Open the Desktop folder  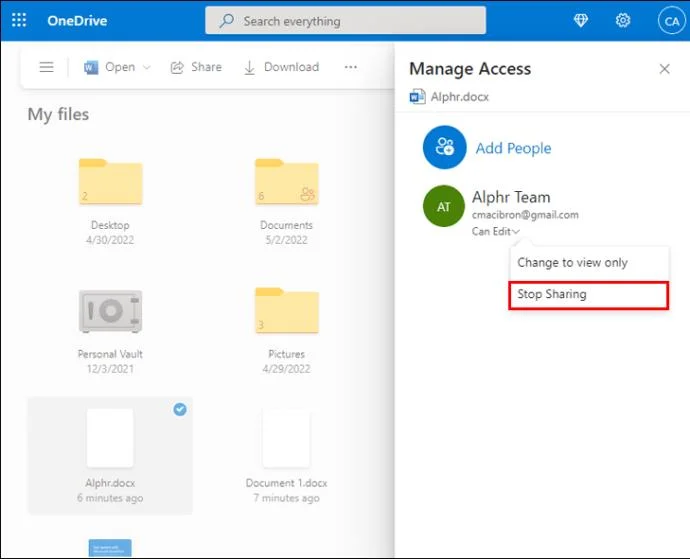110,181
